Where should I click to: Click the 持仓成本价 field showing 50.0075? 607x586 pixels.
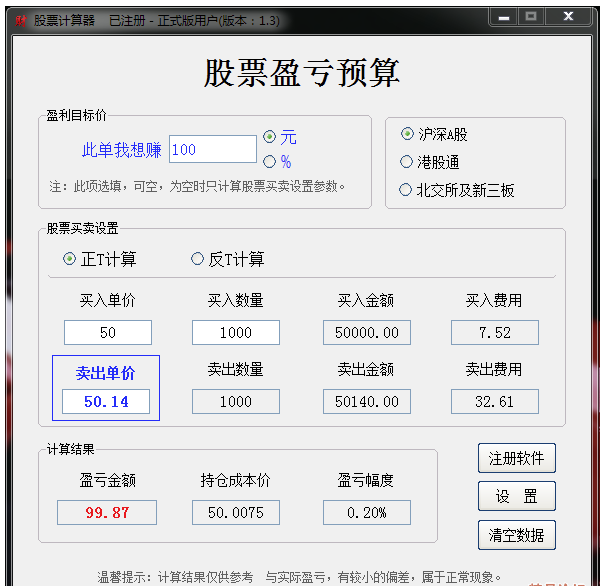pyautogui.click(x=236, y=513)
